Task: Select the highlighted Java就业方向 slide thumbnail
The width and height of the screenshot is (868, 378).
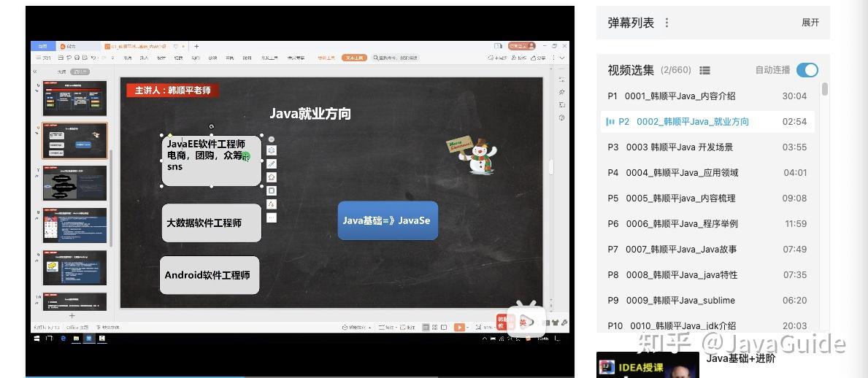Action: pyautogui.click(x=74, y=141)
